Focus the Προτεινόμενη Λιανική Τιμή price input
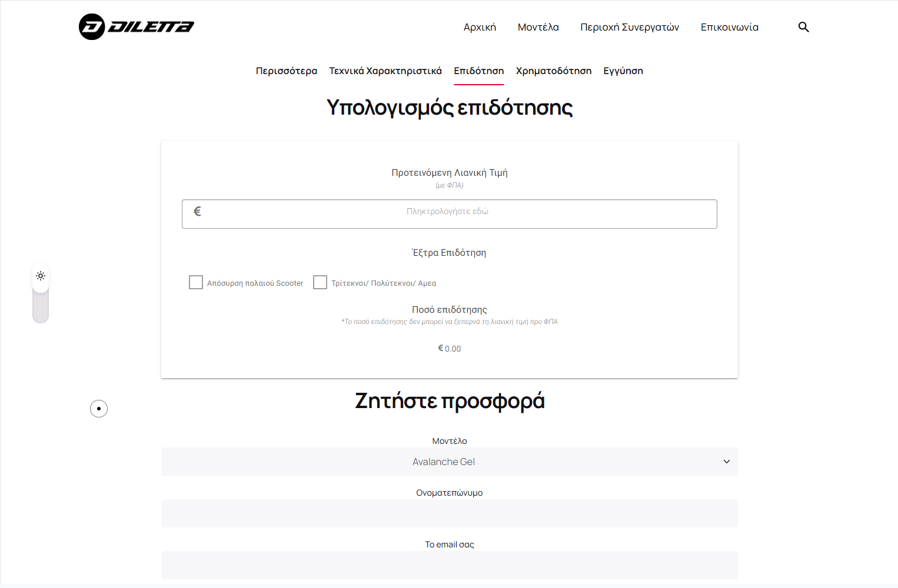Screen dimensions: 898x588 tap(450, 214)
